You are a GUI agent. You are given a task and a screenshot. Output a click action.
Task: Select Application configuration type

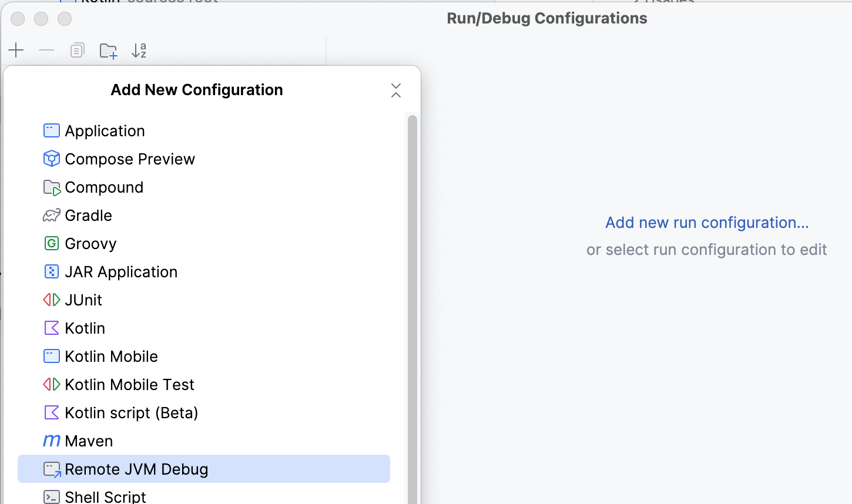[204, 130]
